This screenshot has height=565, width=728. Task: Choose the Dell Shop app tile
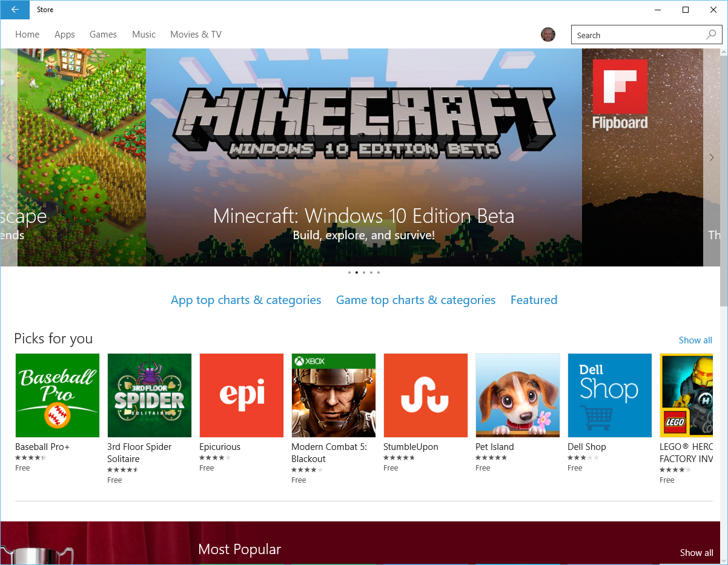[x=609, y=395]
